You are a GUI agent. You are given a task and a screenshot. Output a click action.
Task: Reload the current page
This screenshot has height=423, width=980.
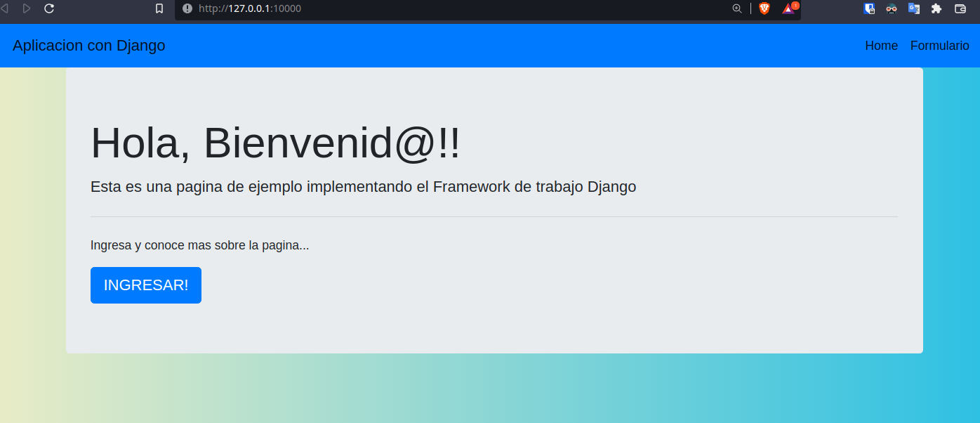(49, 8)
